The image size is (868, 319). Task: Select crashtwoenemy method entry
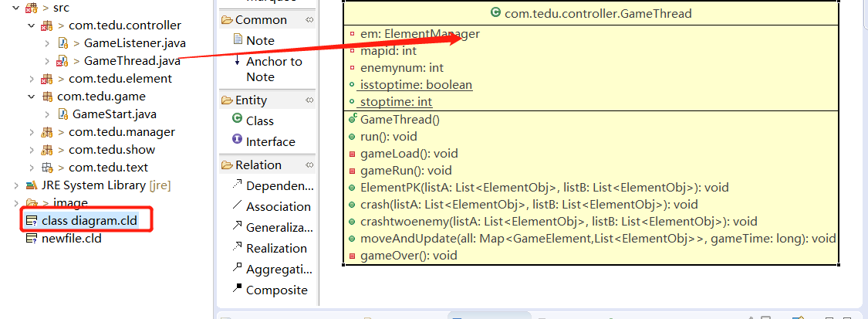(559, 222)
